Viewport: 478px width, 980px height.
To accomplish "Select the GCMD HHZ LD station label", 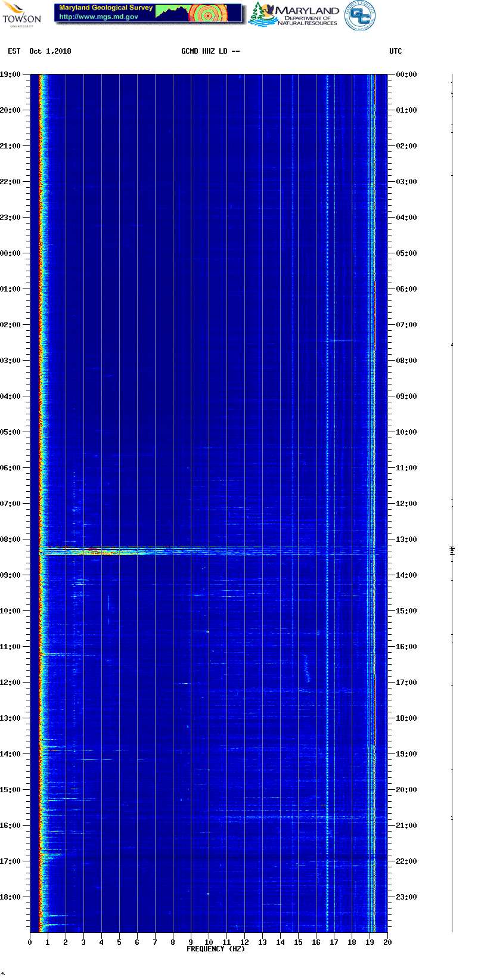I will pyautogui.click(x=210, y=51).
